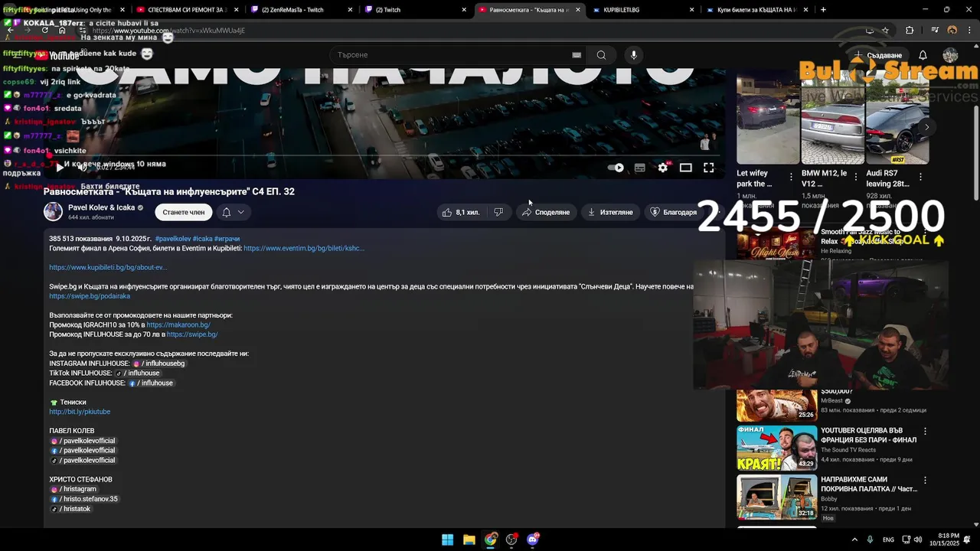Open Instagram influhousebg link
980x551 pixels.
158,364
